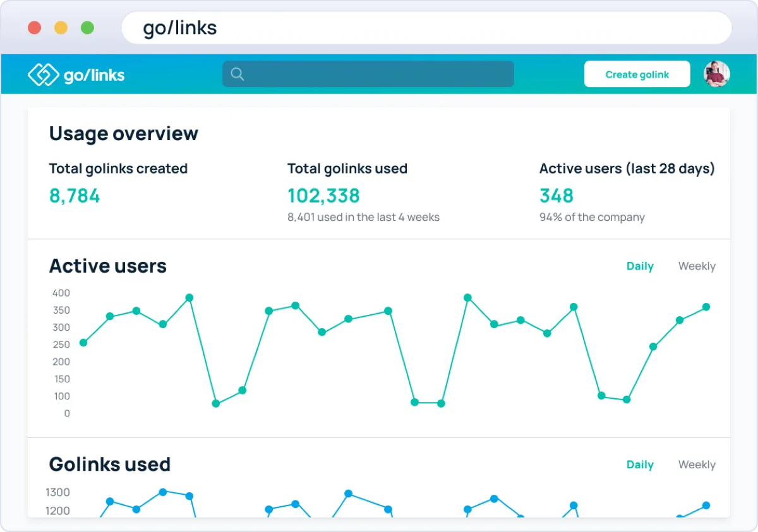Viewport: 758px width, 532px height.
Task: Click the yellow window minimize dot
Action: 61,28
